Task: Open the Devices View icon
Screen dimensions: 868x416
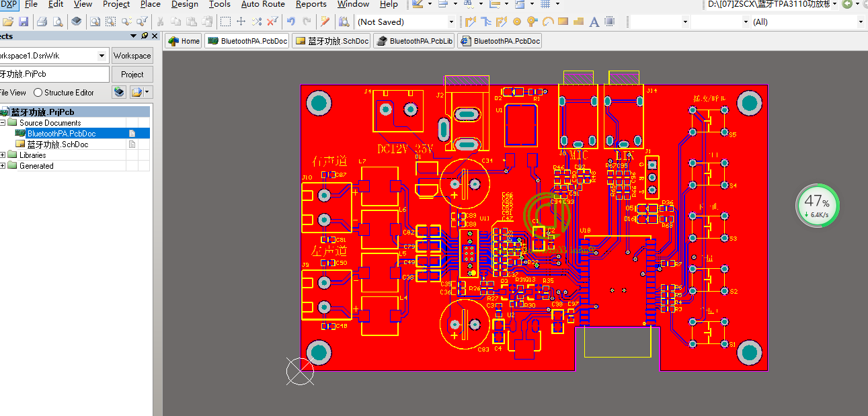Action: [x=76, y=22]
